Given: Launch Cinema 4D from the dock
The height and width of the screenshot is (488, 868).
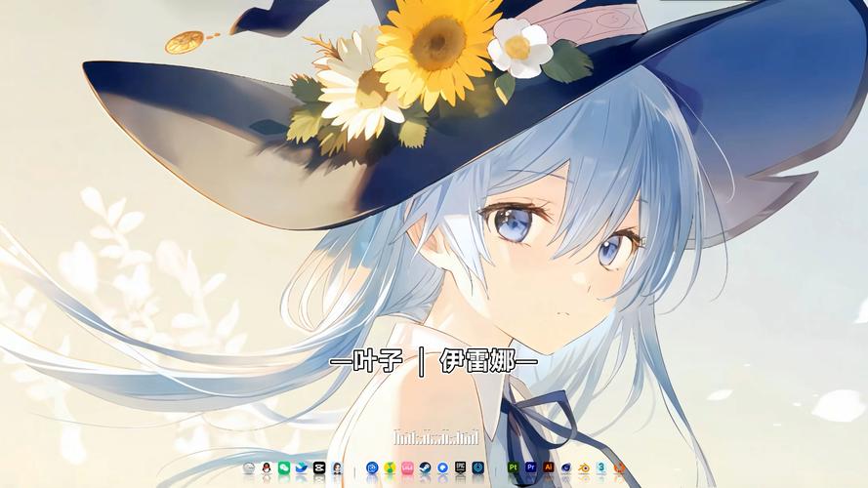Looking at the screenshot, I should 566,468.
